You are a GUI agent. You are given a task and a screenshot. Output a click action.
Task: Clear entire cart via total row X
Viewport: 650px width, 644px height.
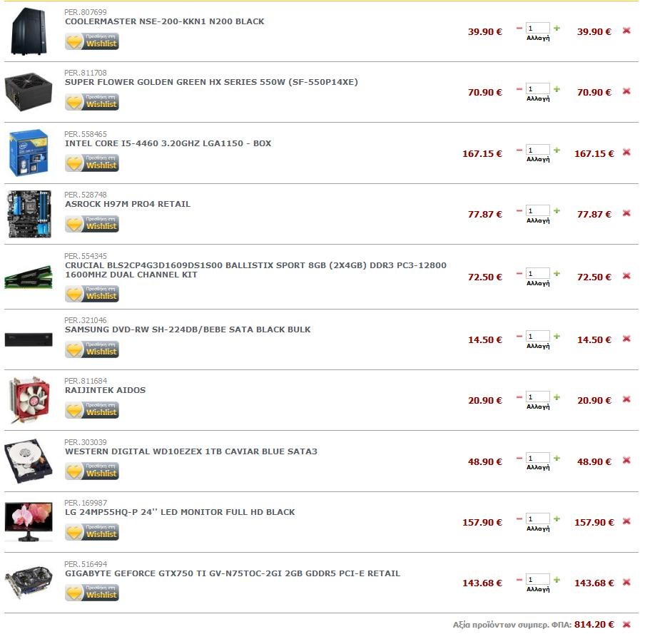click(x=626, y=624)
